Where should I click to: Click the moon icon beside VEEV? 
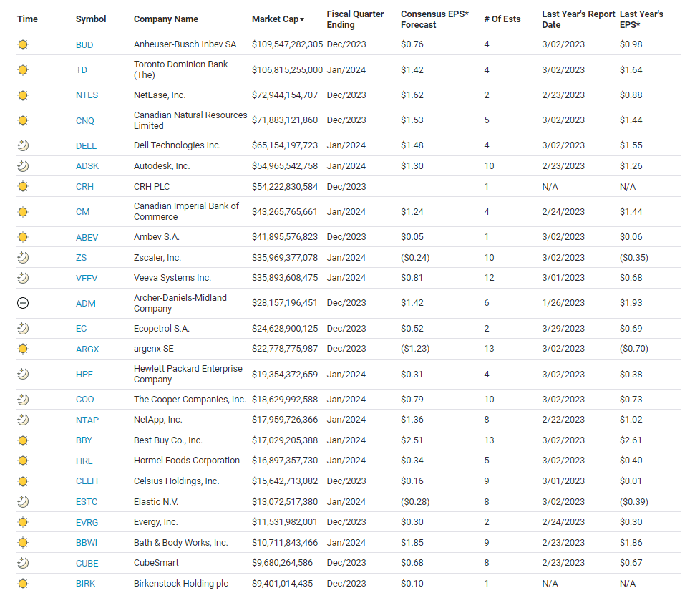click(23, 278)
